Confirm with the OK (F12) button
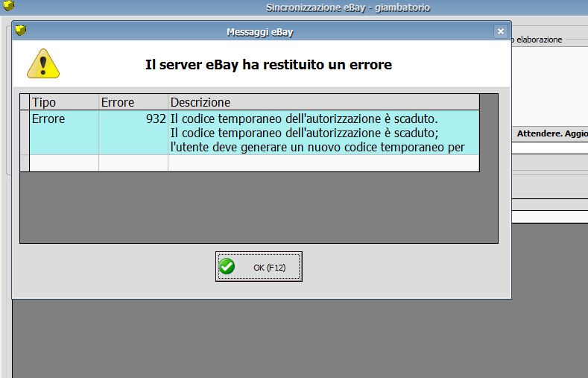Viewport: 588px width, 378px height. point(259,267)
